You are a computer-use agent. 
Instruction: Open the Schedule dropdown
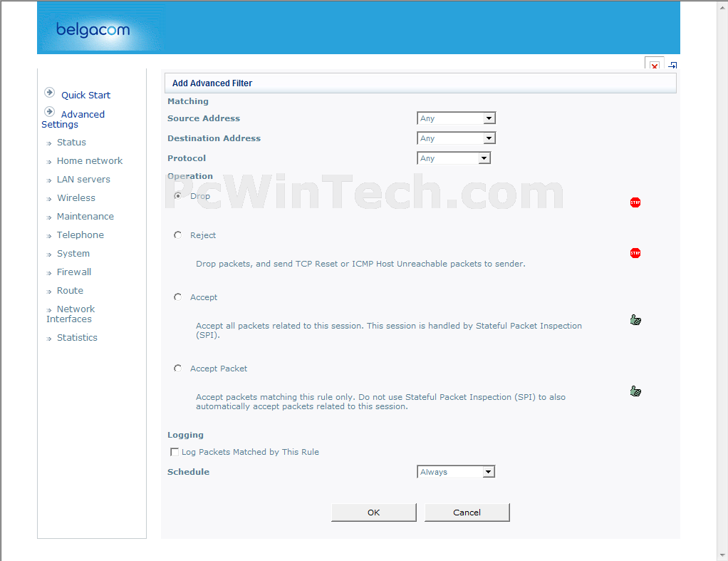click(x=456, y=472)
